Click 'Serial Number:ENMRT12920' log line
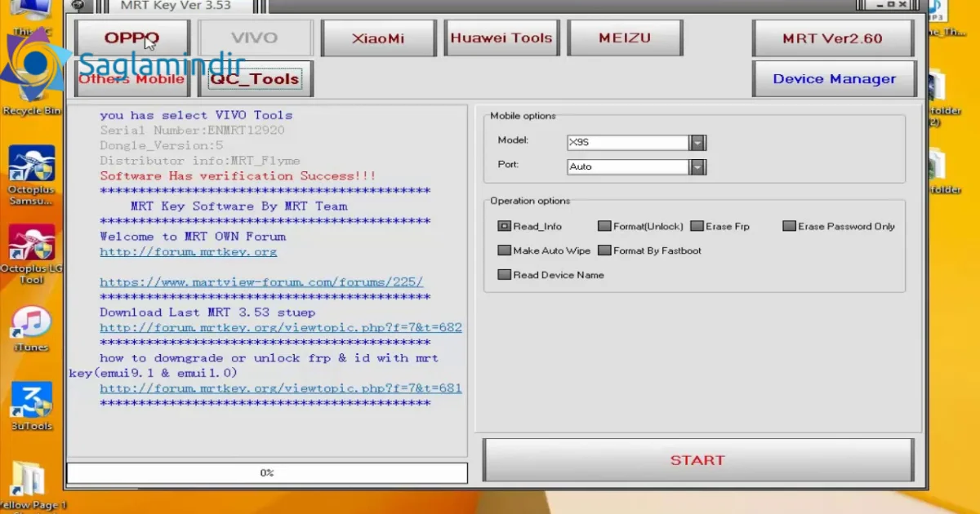 192,131
